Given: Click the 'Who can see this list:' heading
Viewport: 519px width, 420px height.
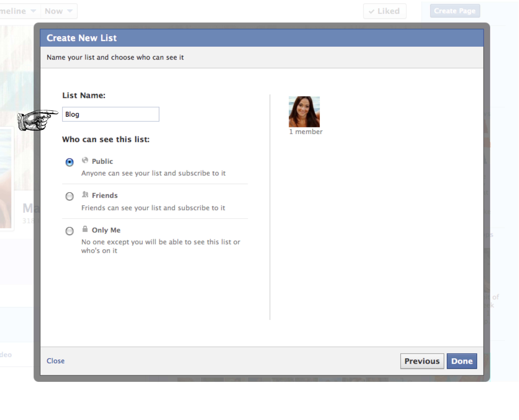Looking at the screenshot, I should [x=106, y=139].
